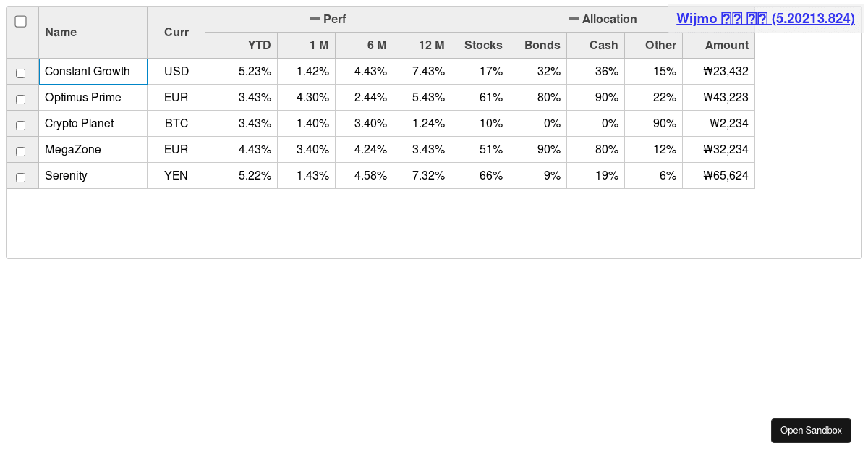Collapse the Allocation column group

click(574, 19)
